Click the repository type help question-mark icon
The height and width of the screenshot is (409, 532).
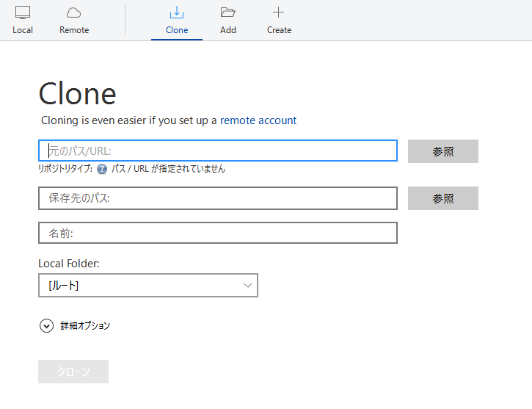102,169
